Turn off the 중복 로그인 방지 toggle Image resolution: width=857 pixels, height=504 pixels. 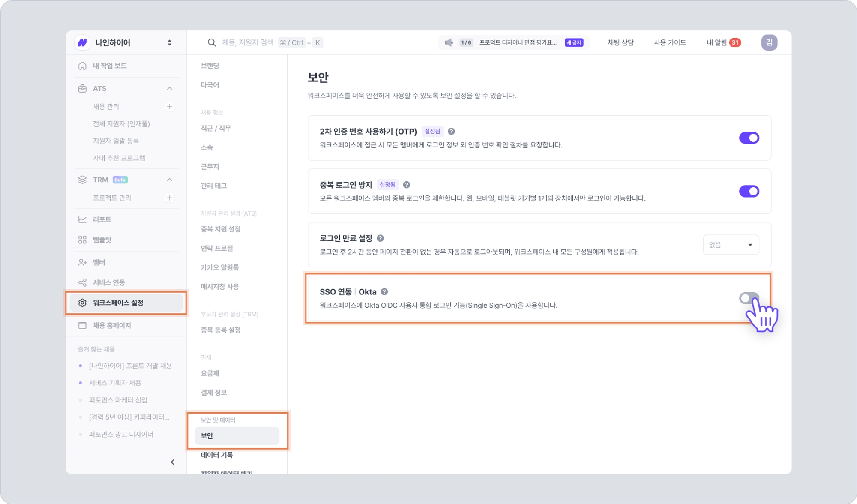coord(749,191)
